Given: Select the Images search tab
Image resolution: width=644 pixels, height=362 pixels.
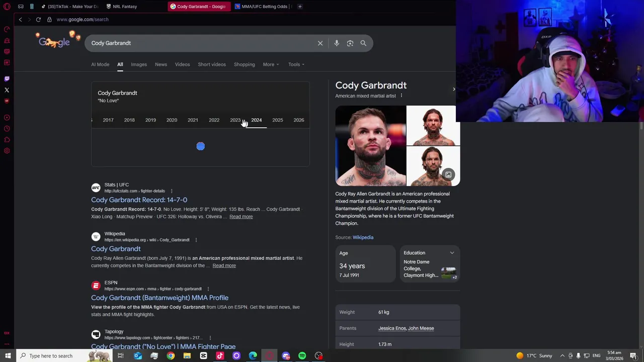Looking at the screenshot, I should pos(139,64).
